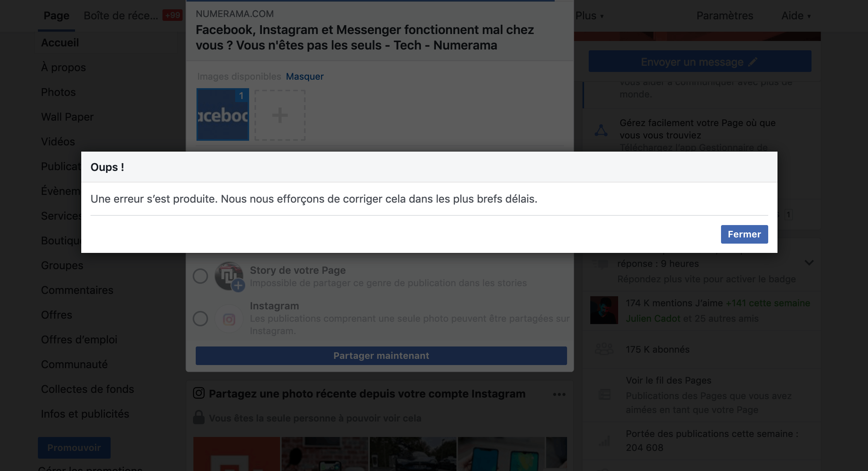868x471 pixels.
Task: Click Voir le fil des Pages
Action: [669, 381]
